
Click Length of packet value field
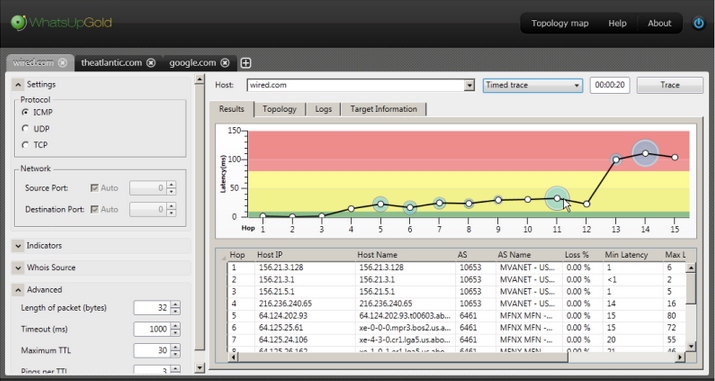(151, 308)
